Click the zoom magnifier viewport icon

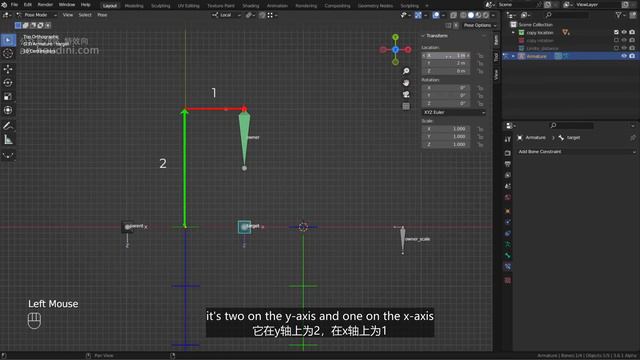406,71
